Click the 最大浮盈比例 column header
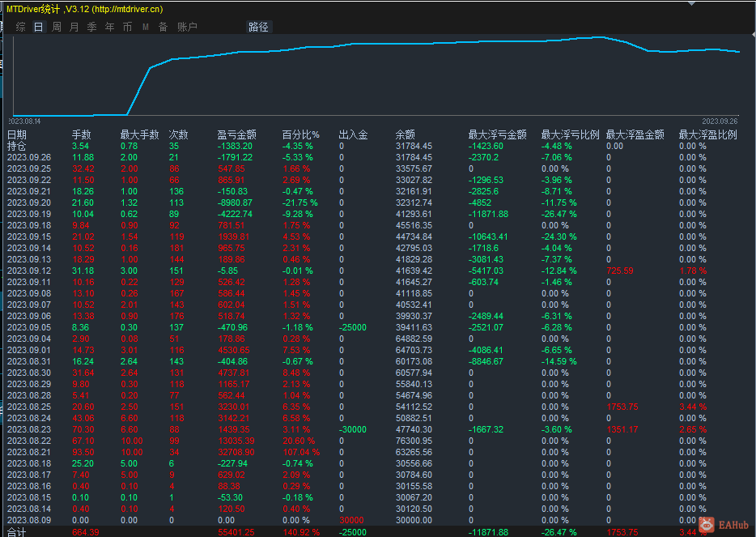Viewport: 756px width, 537px height. (x=707, y=134)
